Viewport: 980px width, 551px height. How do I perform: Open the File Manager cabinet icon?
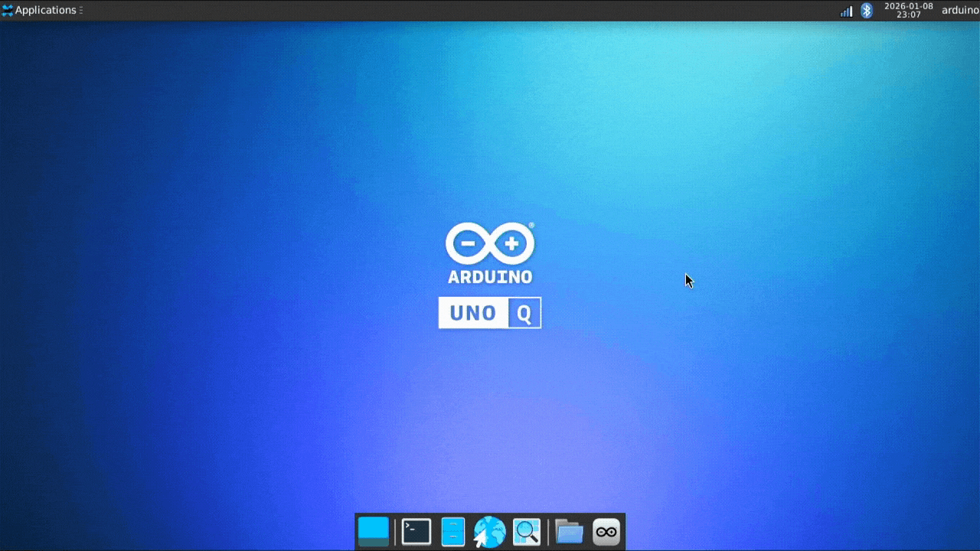point(452,532)
